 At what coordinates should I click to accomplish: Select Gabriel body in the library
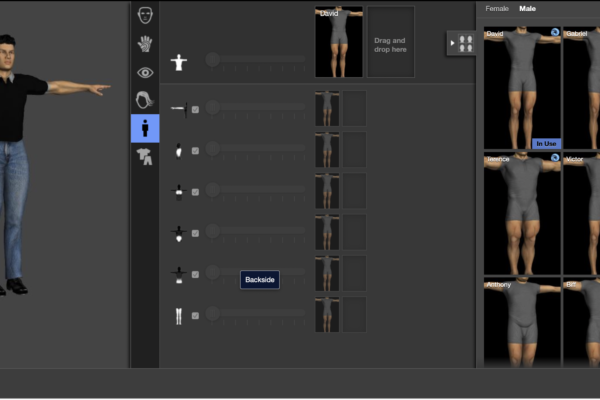582,88
